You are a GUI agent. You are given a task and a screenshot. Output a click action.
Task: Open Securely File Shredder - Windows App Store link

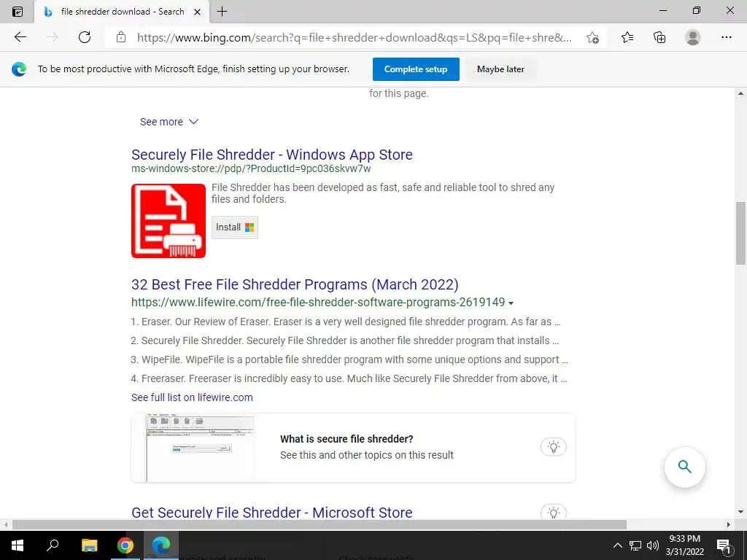pyautogui.click(x=272, y=155)
